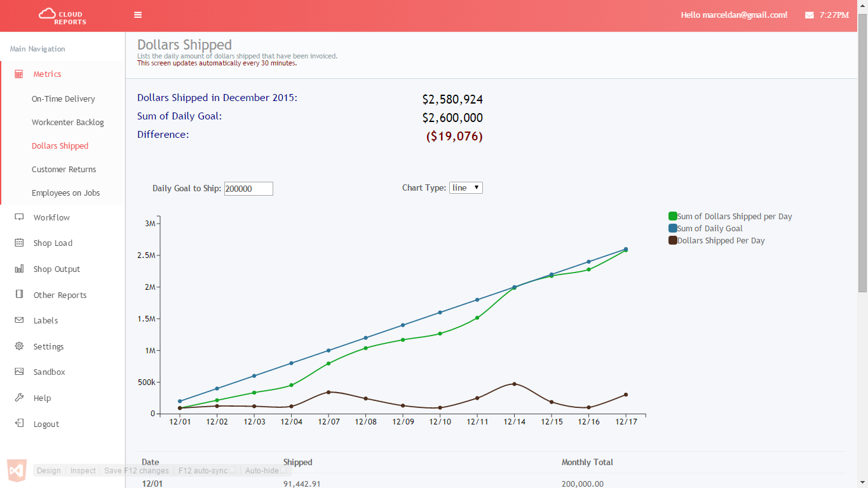Viewport: 868px width, 488px height.
Task: Click the Cloud Reports logo
Action: tap(62, 16)
